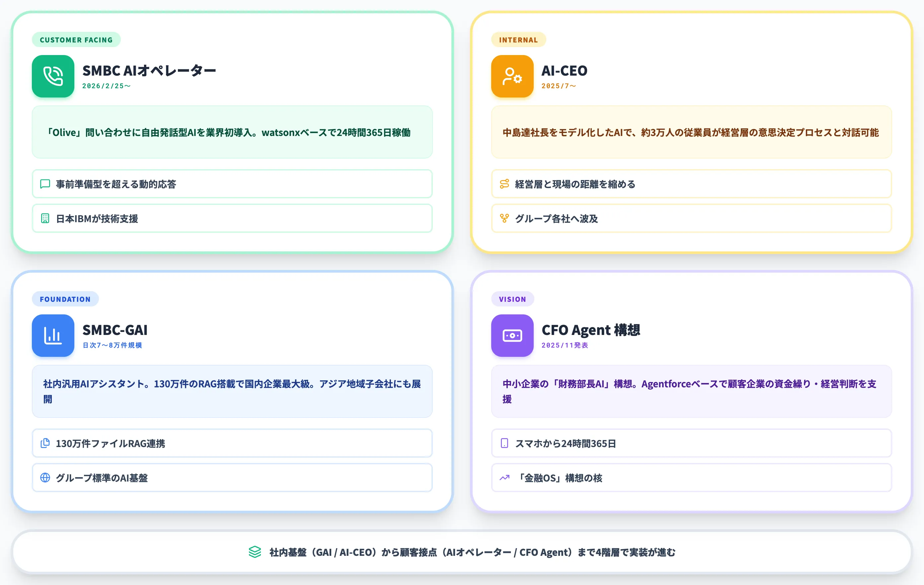Screen dimensions: 924x585
Task: Click the SMBC-GAI heading
Action: tap(115, 330)
